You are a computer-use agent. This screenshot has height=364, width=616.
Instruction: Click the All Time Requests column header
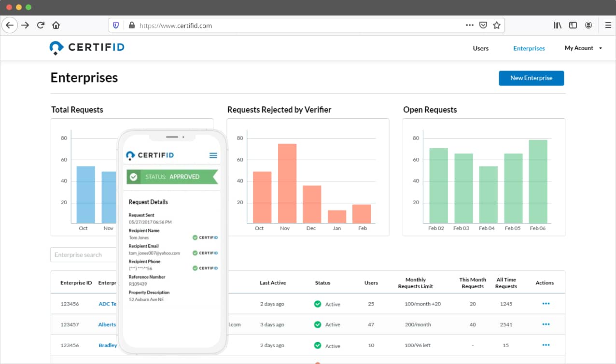coord(506,283)
